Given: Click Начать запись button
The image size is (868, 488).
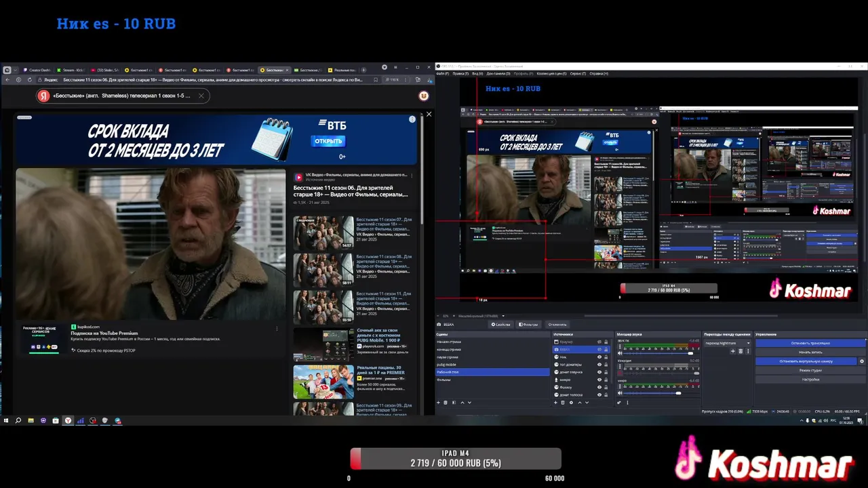Looking at the screenshot, I should 810,352.
